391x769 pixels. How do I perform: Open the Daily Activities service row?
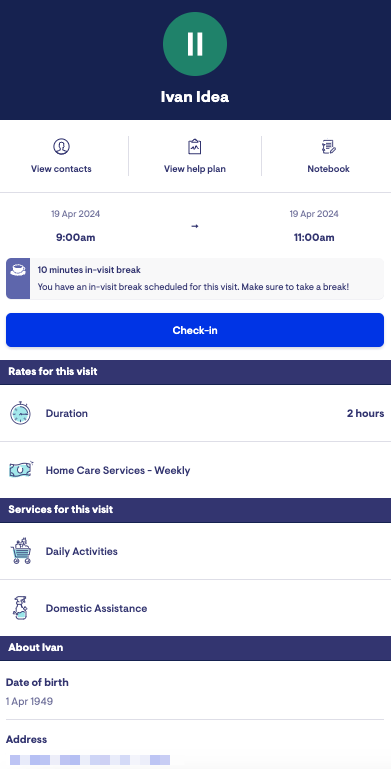coord(195,551)
